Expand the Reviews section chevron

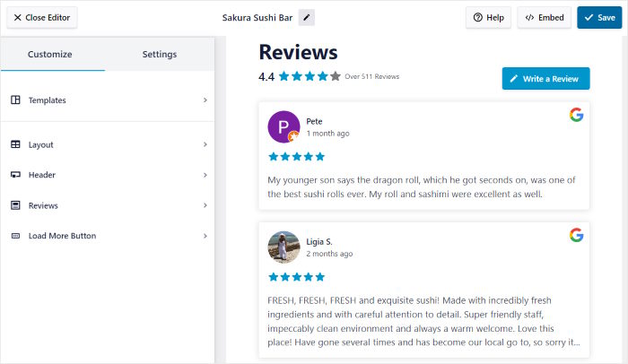(205, 205)
